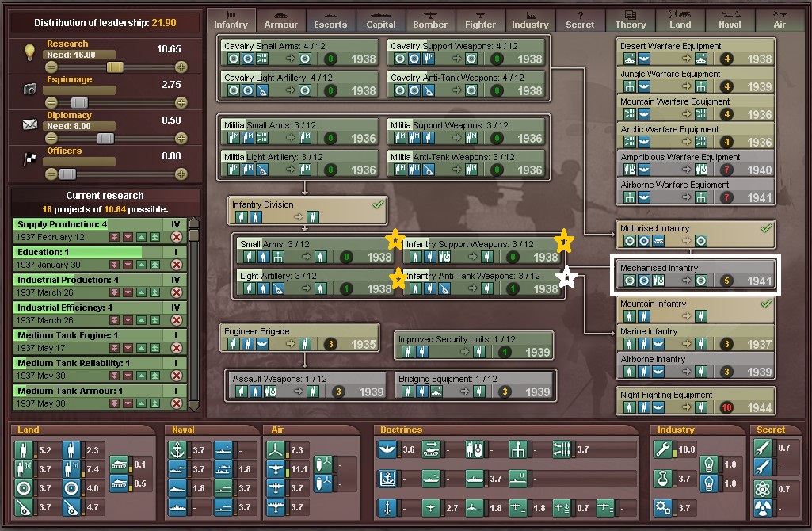Open the Fighter tech tab

pyautogui.click(x=480, y=20)
